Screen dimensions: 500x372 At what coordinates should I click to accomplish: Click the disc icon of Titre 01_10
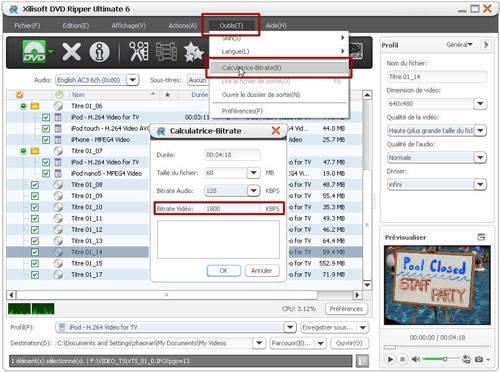pos(58,207)
